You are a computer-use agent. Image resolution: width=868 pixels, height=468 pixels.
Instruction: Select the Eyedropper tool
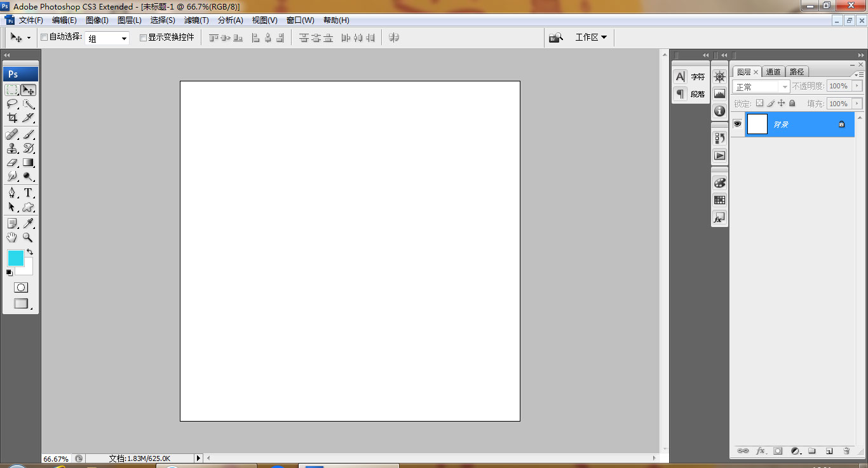tap(29, 223)
